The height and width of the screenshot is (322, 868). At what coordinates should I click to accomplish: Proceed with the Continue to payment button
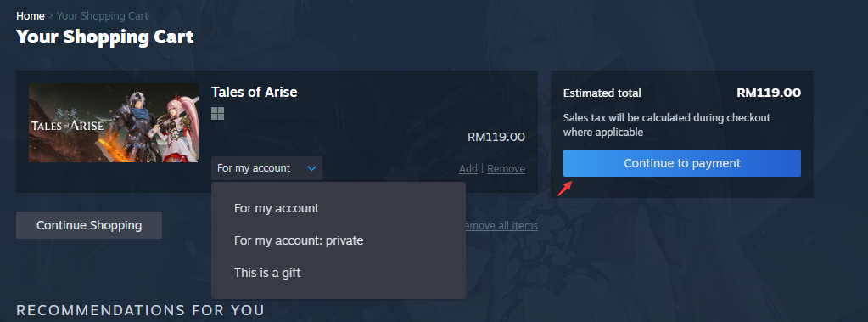coord(682,163)
